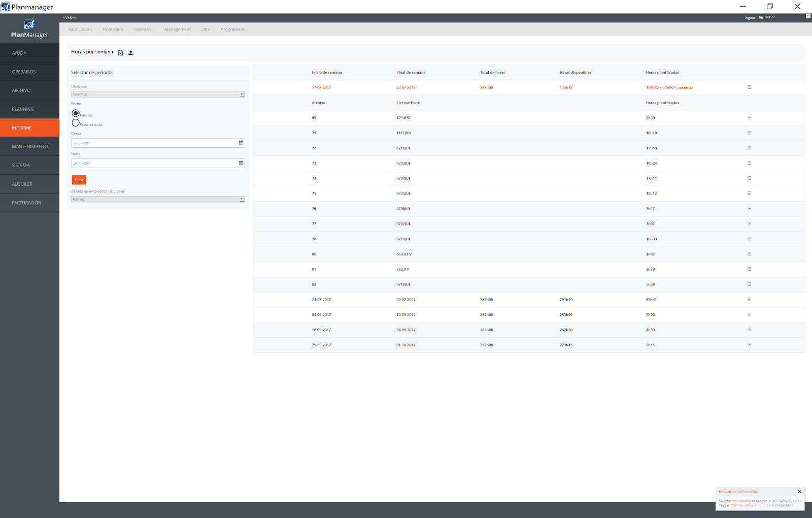Toggle the expander icon for plate 7823TY

(x=750, y=269)
